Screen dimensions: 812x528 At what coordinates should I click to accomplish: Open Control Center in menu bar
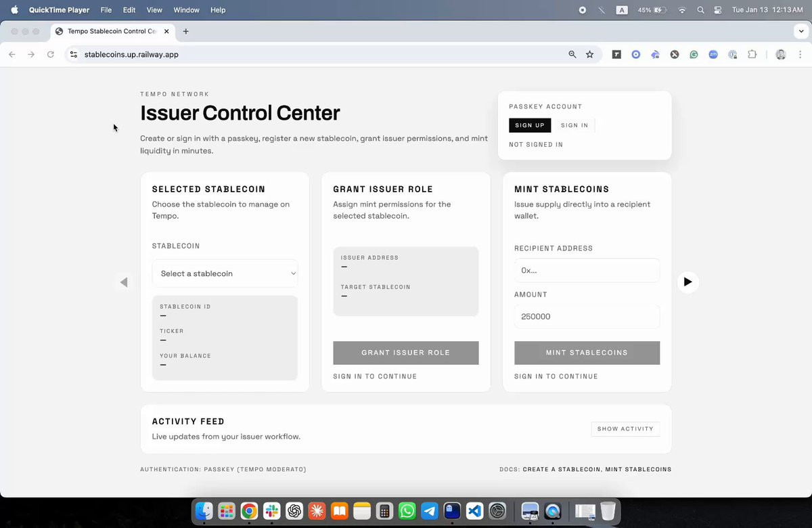pyautogui.click(x=718, y=10)
